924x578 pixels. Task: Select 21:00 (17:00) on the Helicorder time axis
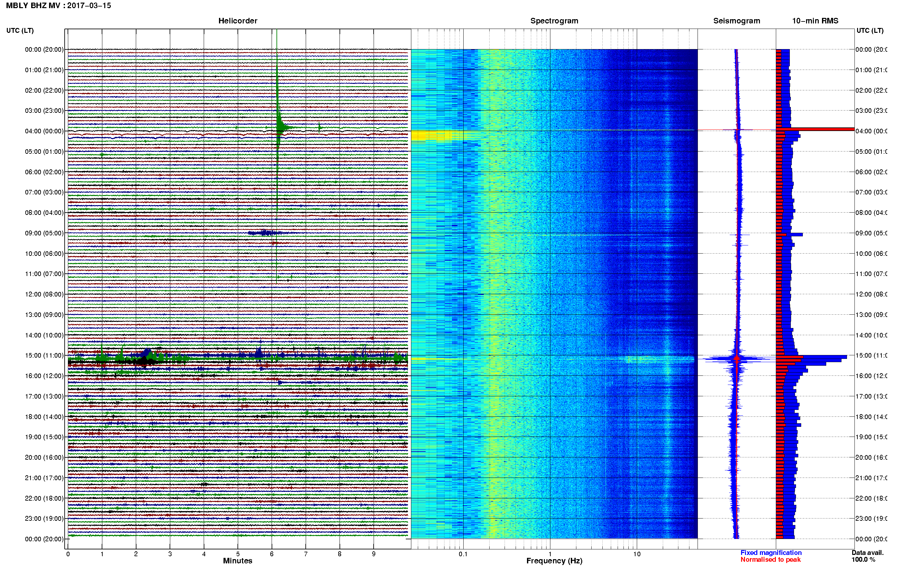pos(44,478)
